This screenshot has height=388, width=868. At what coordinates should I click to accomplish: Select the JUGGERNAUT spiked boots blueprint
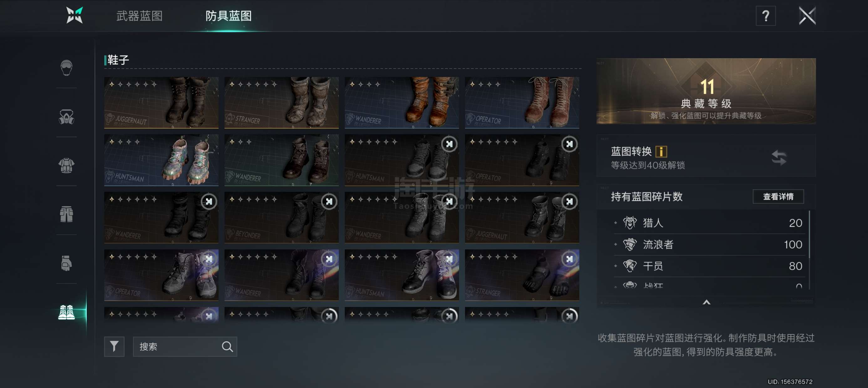click(161, 103)
